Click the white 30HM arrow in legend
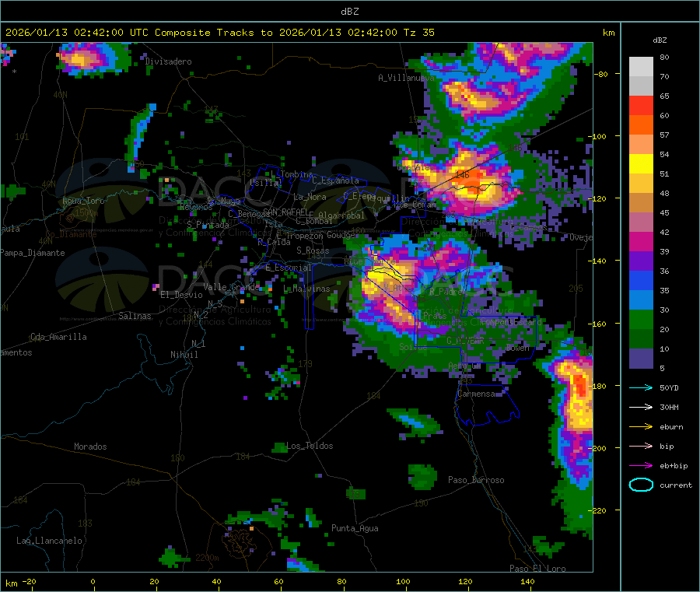 pyautogui.click(x=641, y=407)
